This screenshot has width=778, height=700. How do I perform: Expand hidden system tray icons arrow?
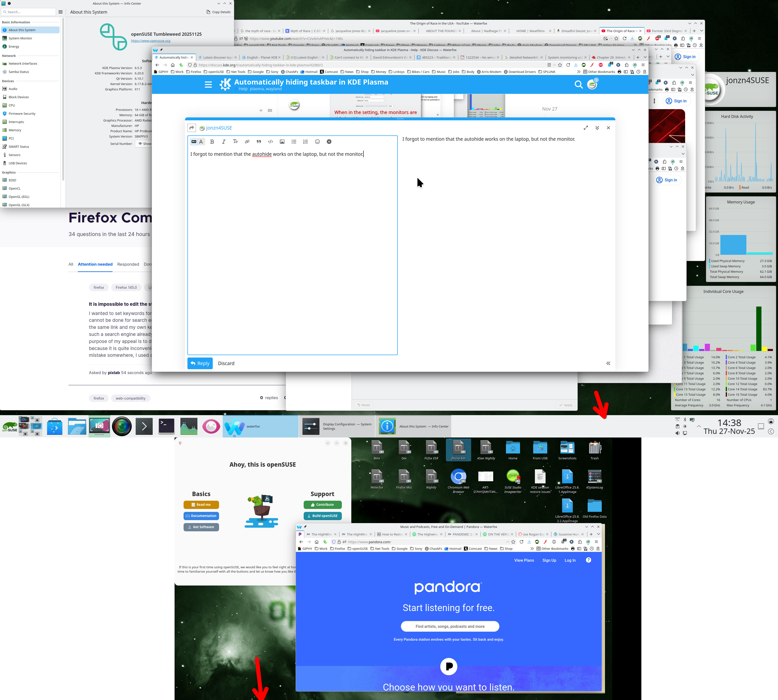(699, 426)
